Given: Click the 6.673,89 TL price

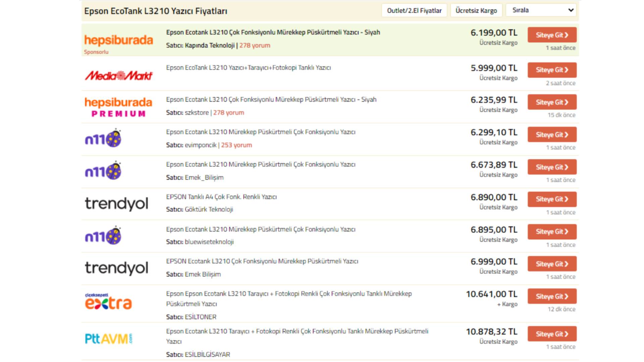Looking at the screenshot, I should (494, 165).
